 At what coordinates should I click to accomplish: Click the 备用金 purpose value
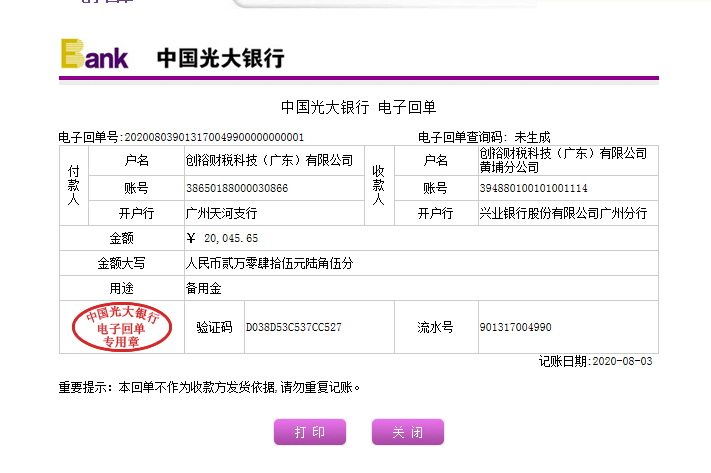[203, 288]
